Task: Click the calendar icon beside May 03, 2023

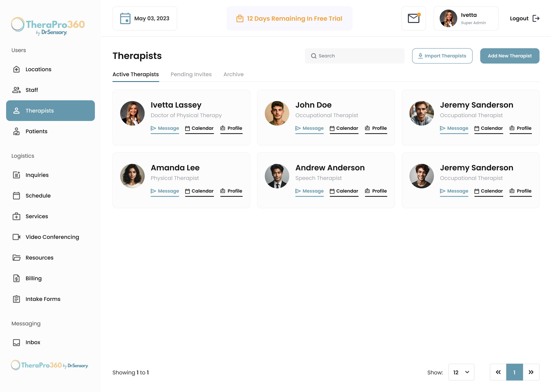Action: tap(125, 18)
